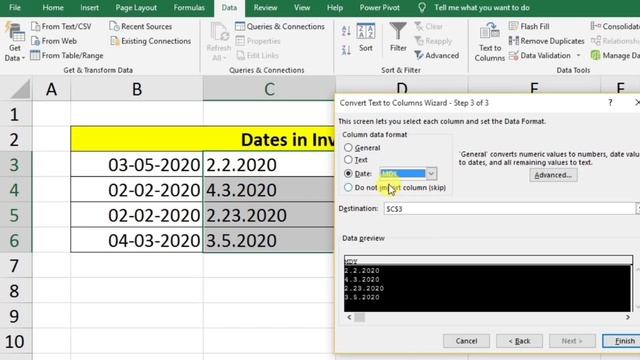Viewport: 640px width, 360px height.
Task: Click cell containing 4.3.2020
Action: click(x=269, y=190)
